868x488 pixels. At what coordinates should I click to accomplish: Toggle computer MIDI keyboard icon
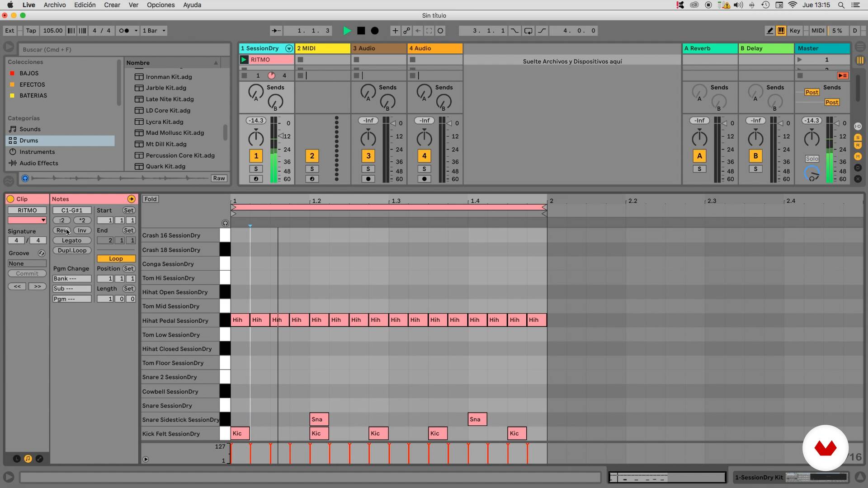coord(781,31)
